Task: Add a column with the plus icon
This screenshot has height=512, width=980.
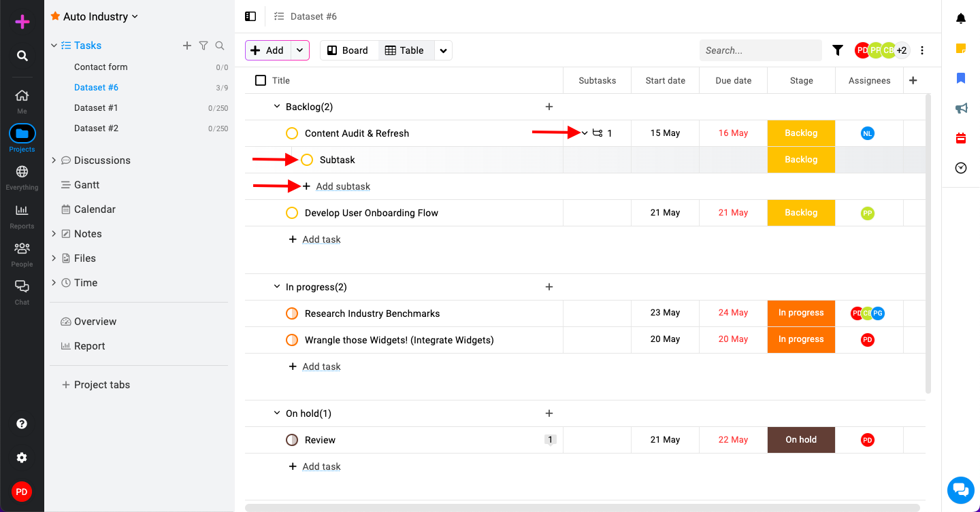Action: [913, 80]
